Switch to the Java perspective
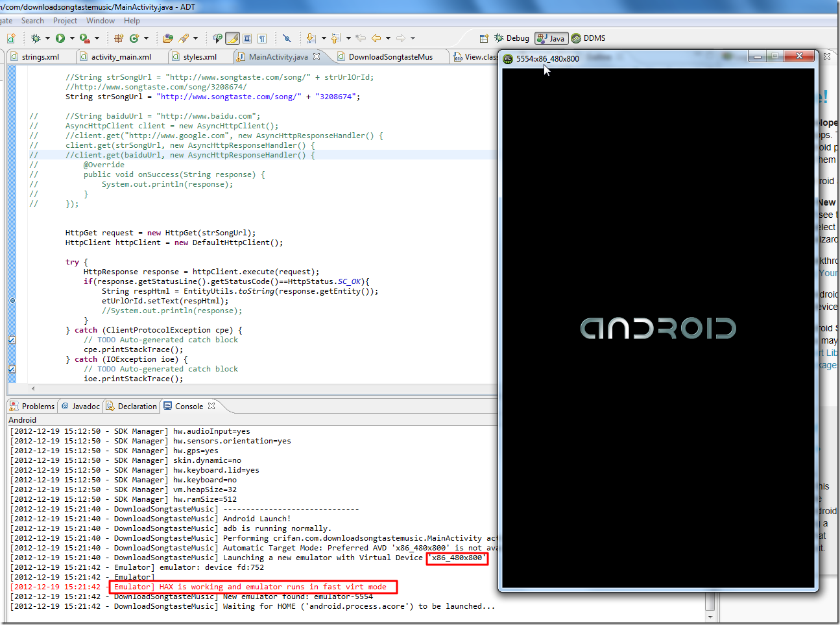 [551, 38]
